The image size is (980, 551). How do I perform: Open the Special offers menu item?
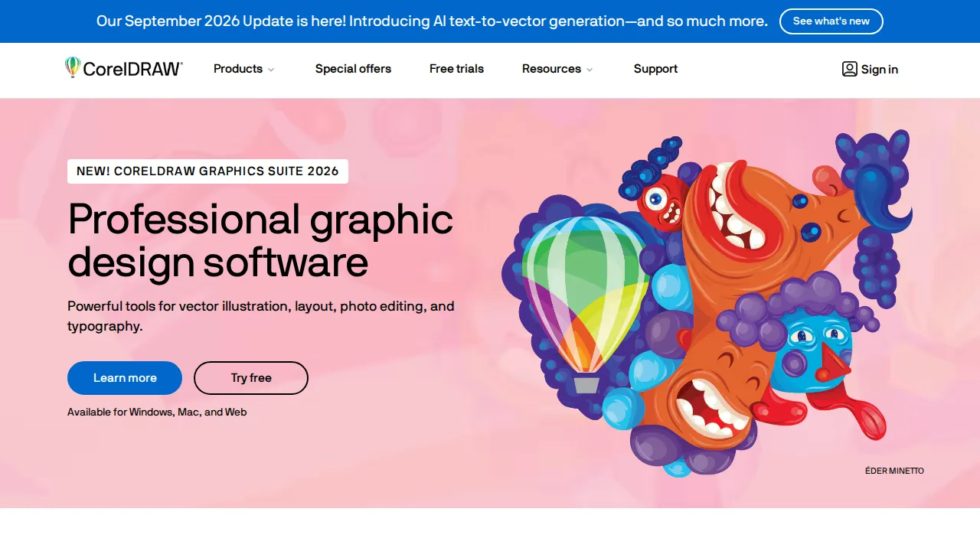coord(353,69)
